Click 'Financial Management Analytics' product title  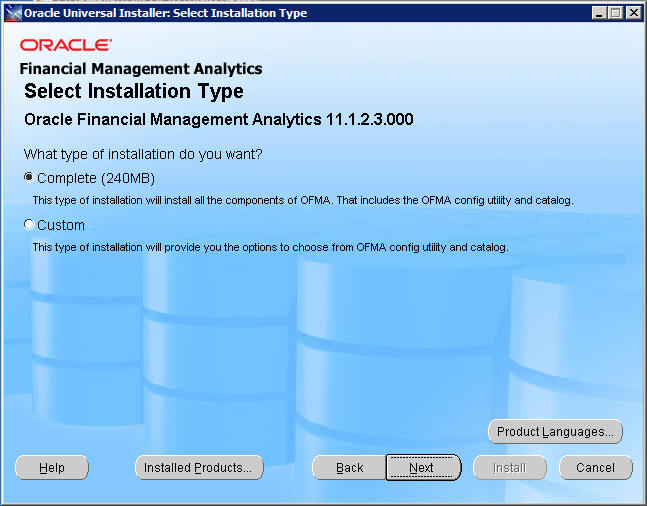[x=141, y=69]
